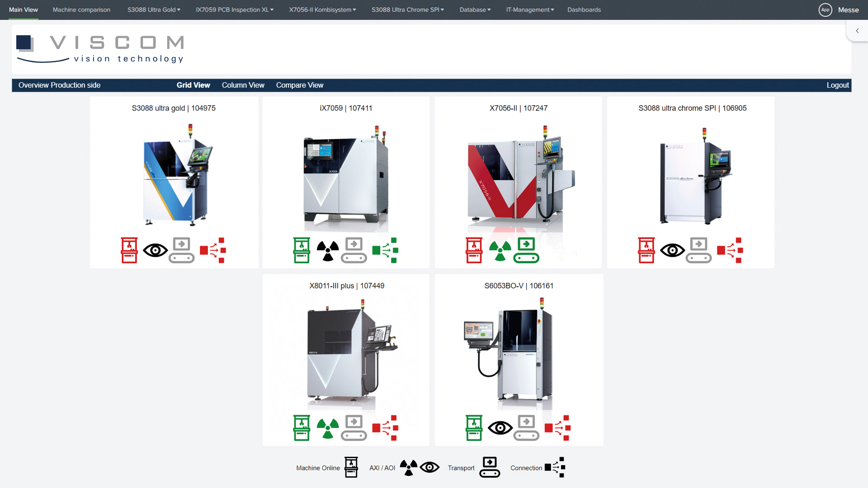Click green Machine Online icon on S6053BO-V card

click(474, 427)
